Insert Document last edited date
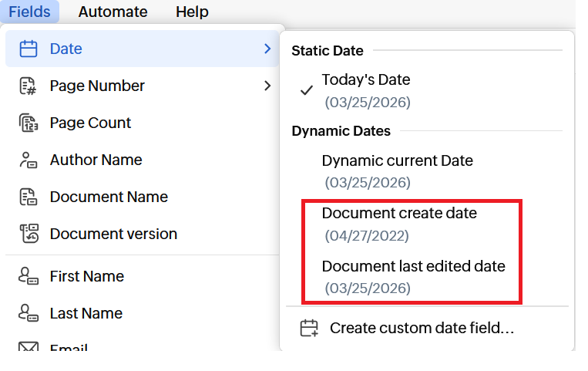This screenshot has height=371, width=588. coord(413,267)
